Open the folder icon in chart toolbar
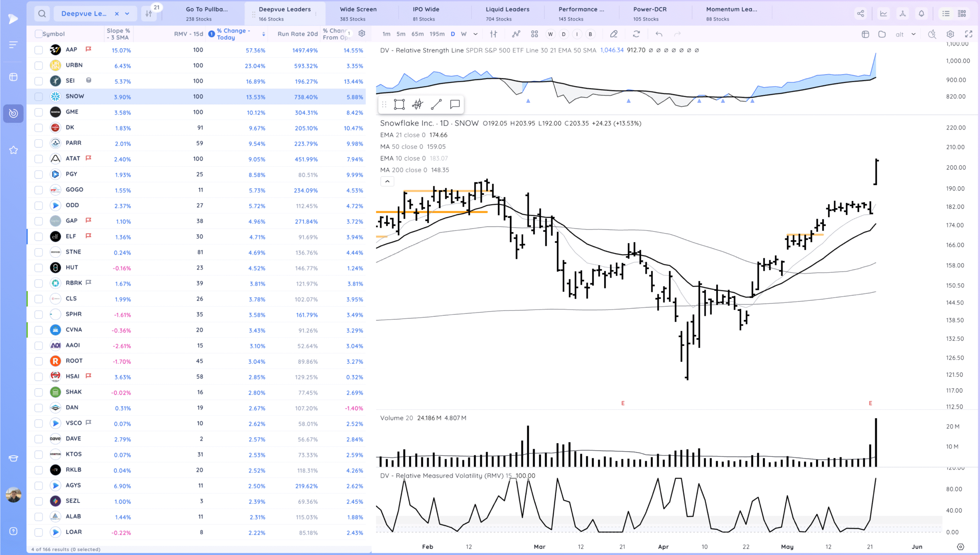Screen dimensions: 980x555 click(x=882, y=34)
